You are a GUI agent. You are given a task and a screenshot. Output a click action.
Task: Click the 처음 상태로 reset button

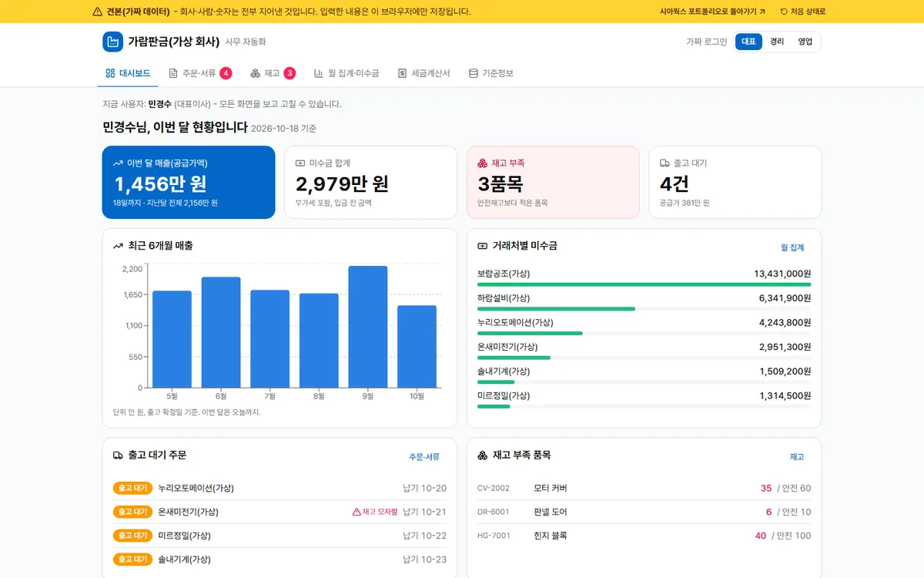pyautogui.click(x=802, y=12)
